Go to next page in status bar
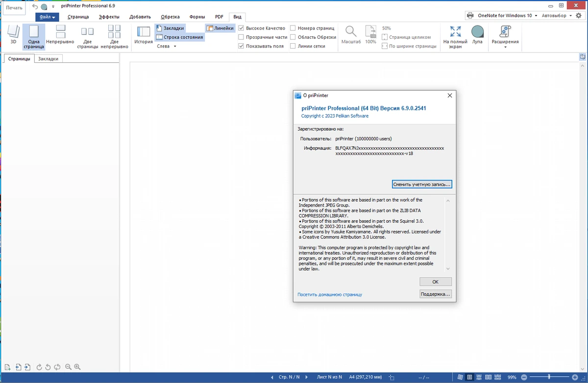The height and width of the screenshot is (383, 588). (307, 378)
